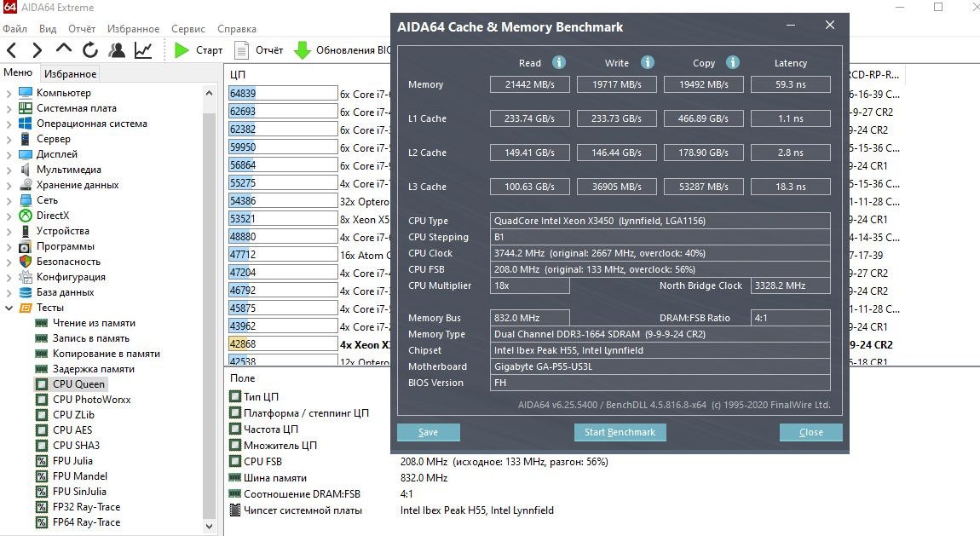Go up one level with the up arrow icon

(x=64, y=49)
